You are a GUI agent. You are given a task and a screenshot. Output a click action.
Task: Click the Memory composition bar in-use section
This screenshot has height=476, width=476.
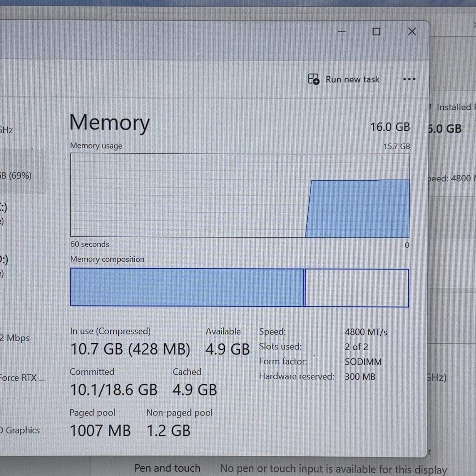tap(187, 288)
